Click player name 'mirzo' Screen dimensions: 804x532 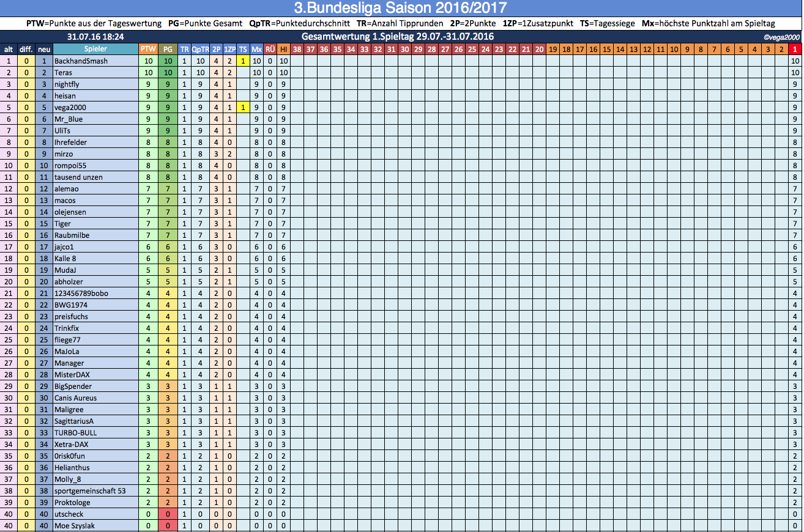click(x=64, y=154)
